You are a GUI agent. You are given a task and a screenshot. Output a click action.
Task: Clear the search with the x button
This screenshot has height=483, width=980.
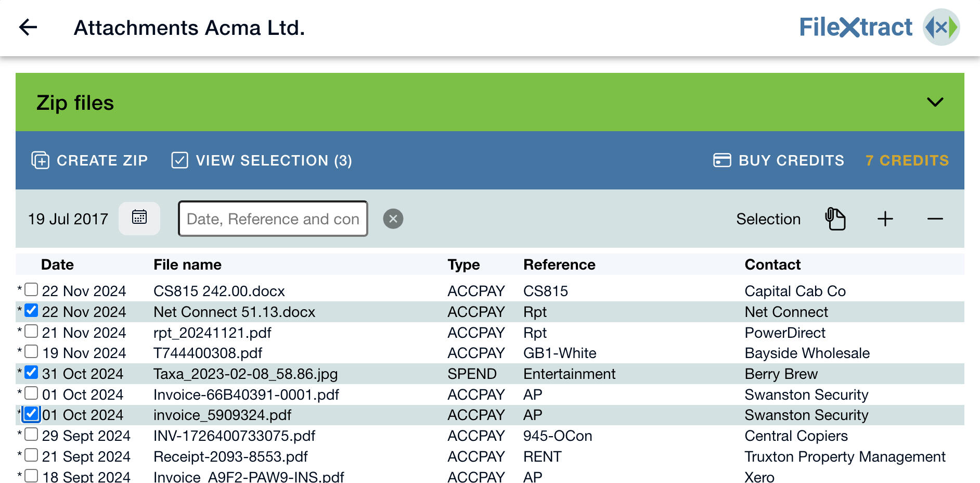[x=394, y=219]
